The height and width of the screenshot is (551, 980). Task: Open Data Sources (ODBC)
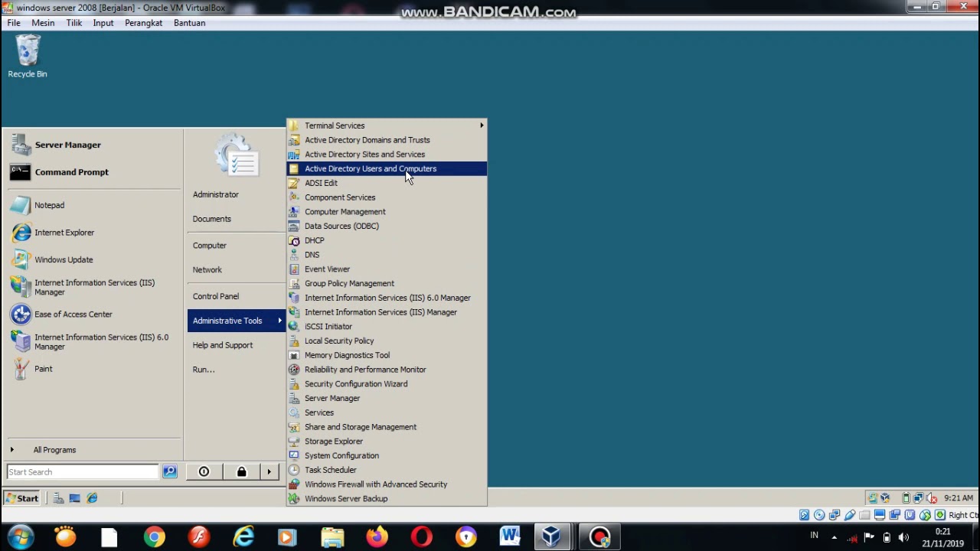click(x=387, y=227)
